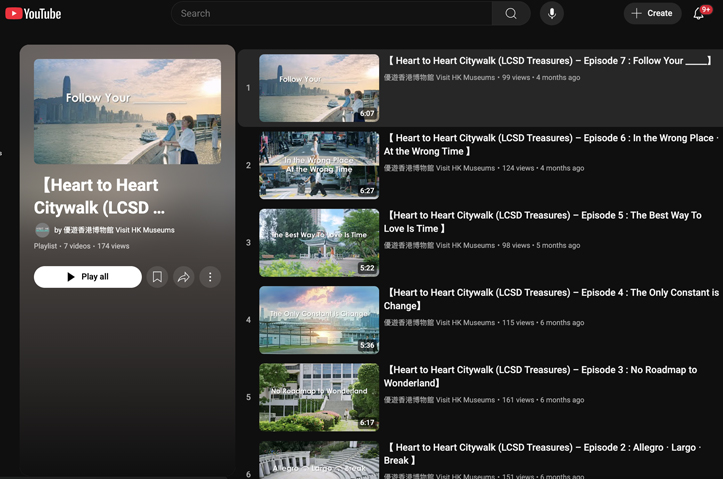Select playlist index number 5
Image resolution: width=723 pixels, height=479 pixels.
click(248, 397)
